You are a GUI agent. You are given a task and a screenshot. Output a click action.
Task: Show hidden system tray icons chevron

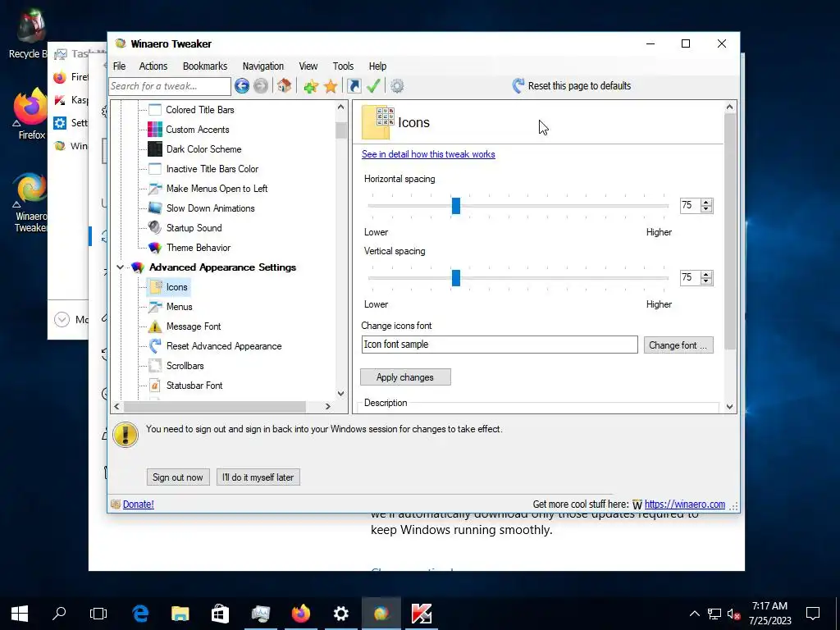coord(694,614)
